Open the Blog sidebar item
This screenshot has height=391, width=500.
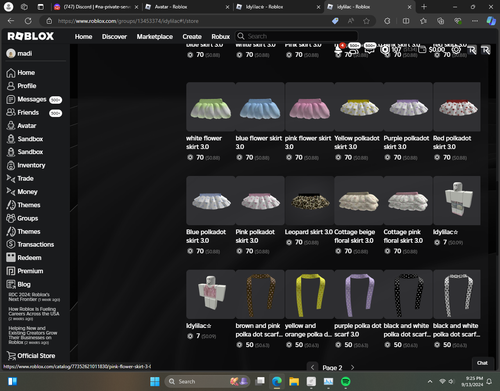[x=19, y=284]
